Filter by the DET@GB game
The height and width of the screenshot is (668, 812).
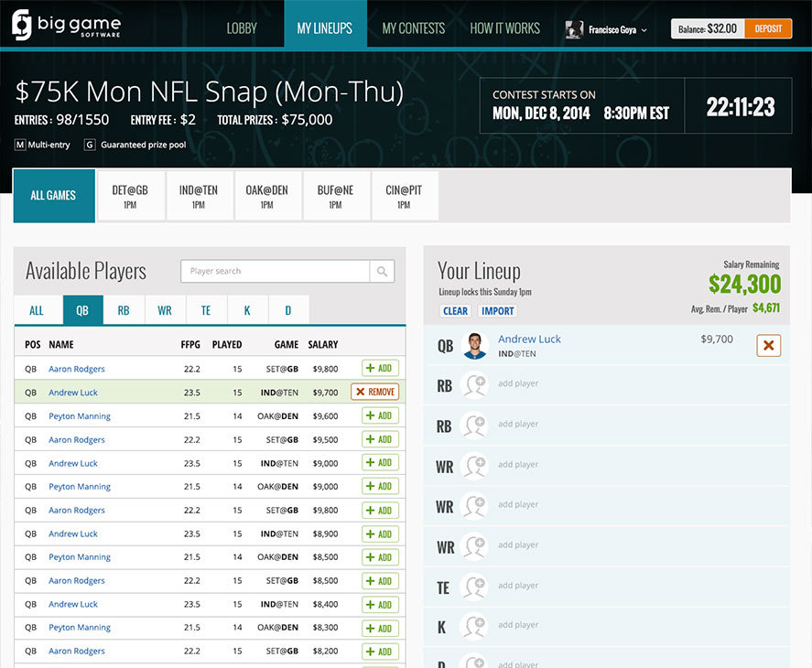pyautogui.click(x=131, y=196)
